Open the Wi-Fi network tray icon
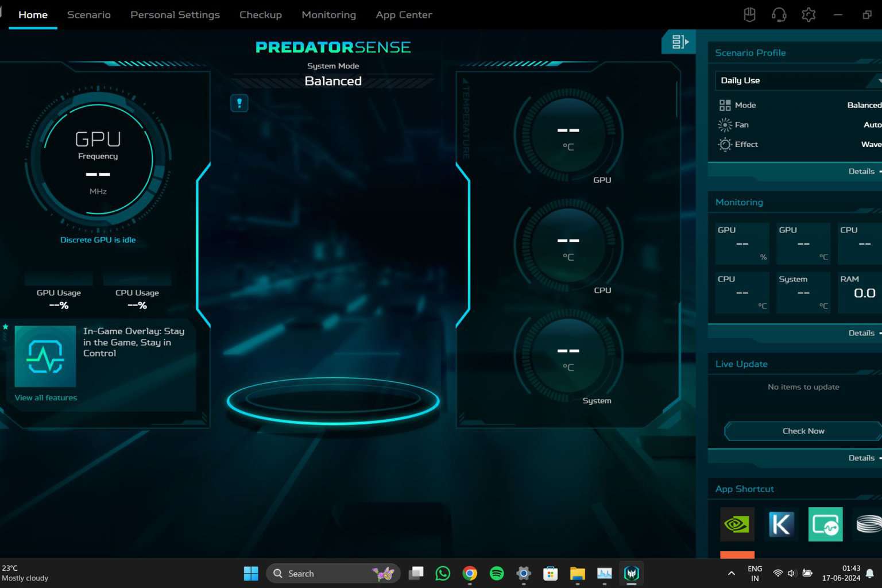Viewport: 882px width, 588px height. pos(777,573)
